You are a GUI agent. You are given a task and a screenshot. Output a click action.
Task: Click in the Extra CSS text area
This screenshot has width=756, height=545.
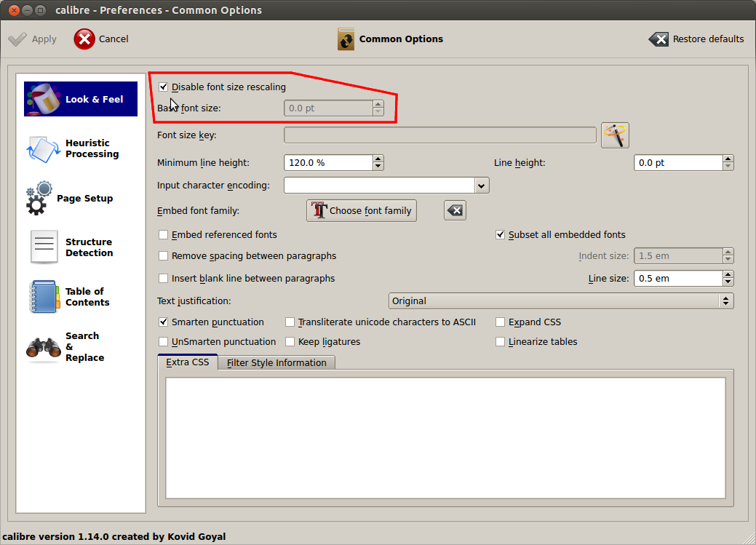point(445,438)
